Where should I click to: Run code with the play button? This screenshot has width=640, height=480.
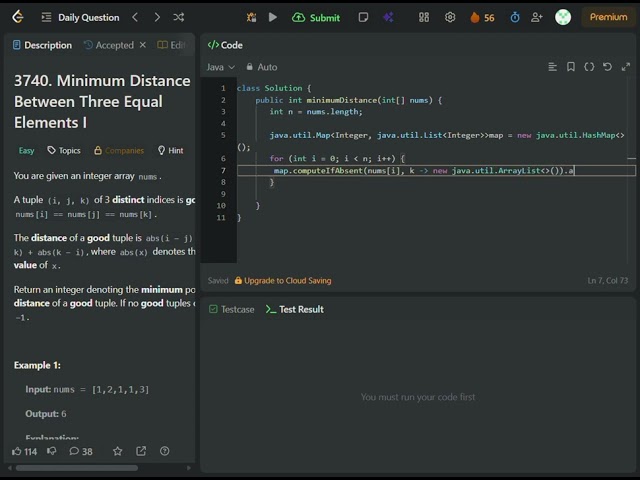tap(273, 17)
